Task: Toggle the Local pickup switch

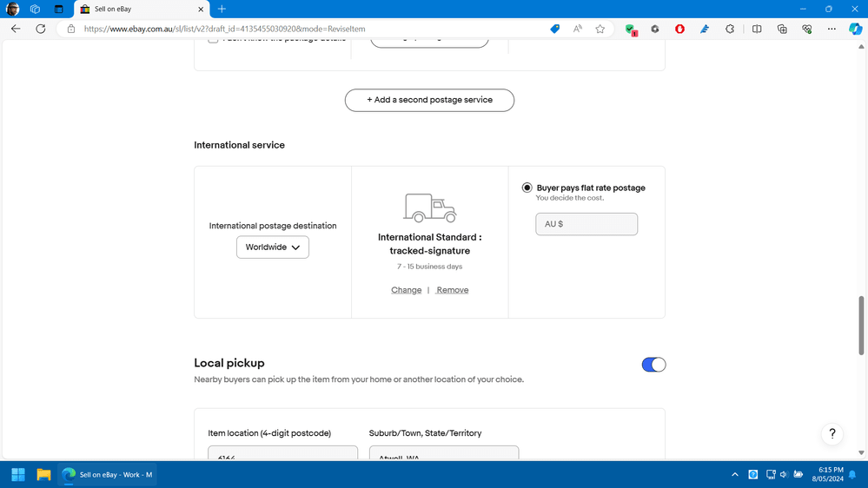Action: (653, 365)
